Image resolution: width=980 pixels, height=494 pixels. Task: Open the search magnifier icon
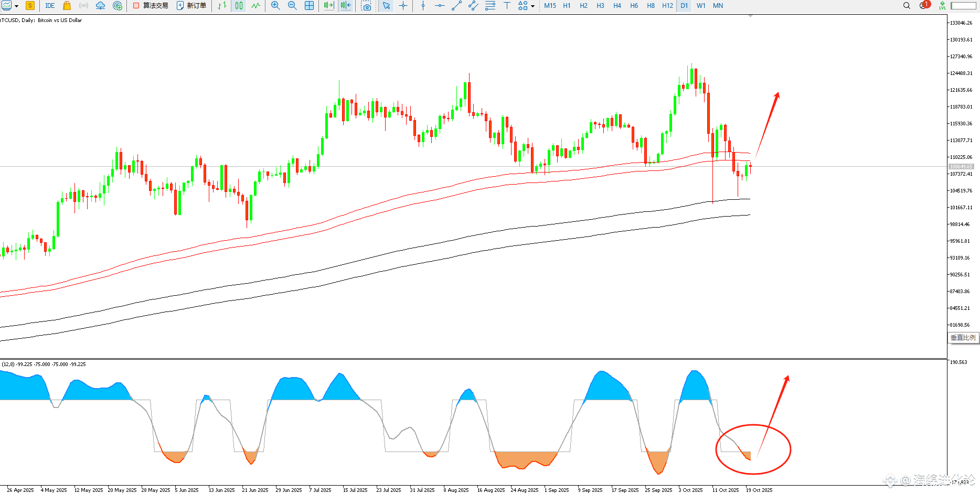[x=907, y=6]
